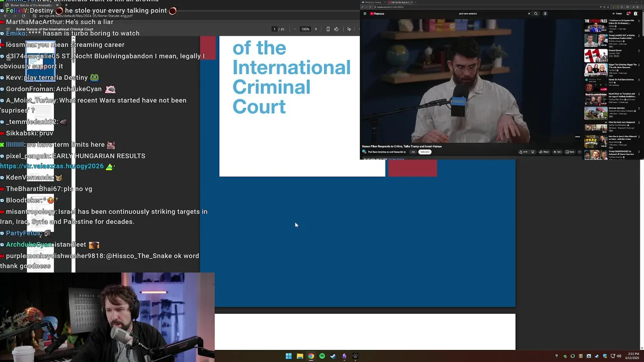Zoom out the PDF with minus button
Image resolution: width=644 pixels, height=362 pixels.
(295, 29)
